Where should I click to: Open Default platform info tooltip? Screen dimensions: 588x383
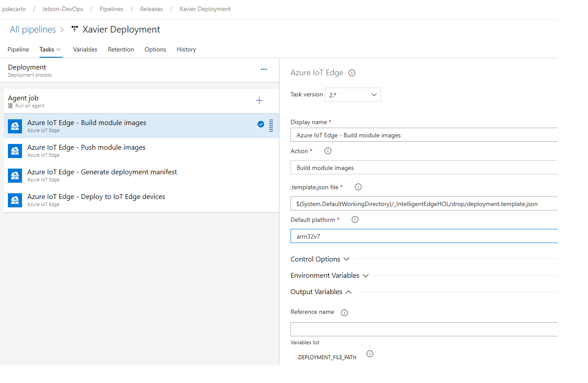(x=355, y=219)
